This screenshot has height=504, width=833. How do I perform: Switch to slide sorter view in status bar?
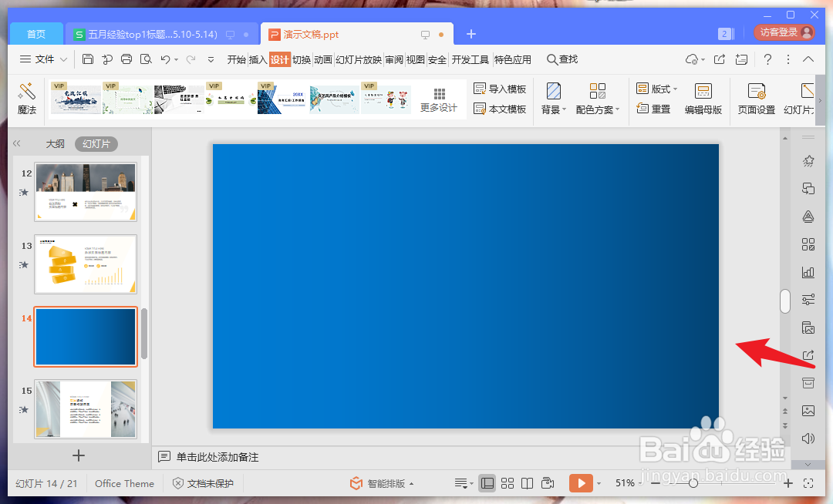(x=507, y=483)
